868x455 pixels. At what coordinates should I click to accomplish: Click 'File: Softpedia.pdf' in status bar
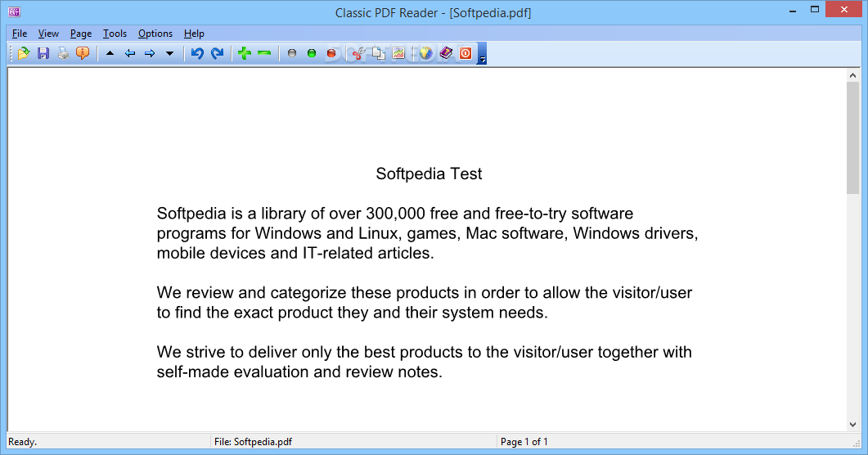pos(253,442)
